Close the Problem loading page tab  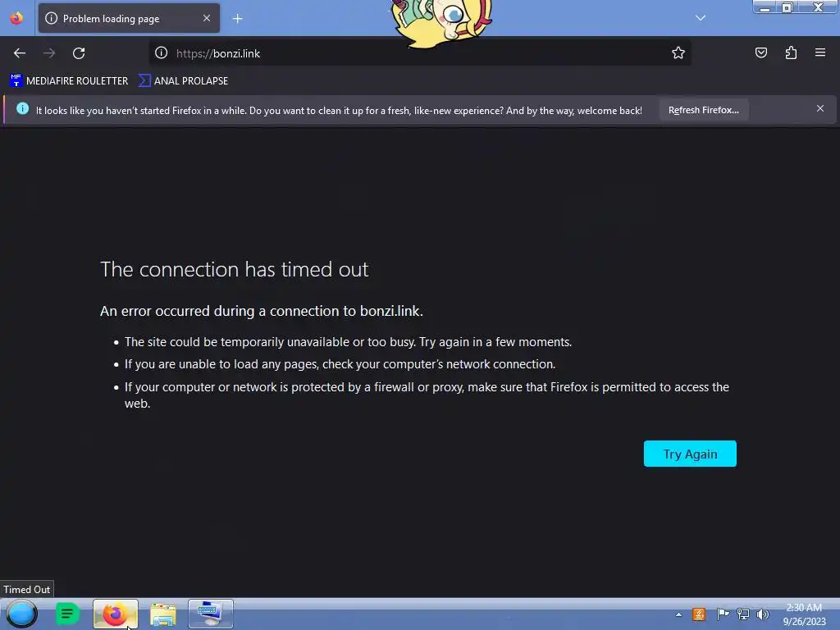click(207, 18)
